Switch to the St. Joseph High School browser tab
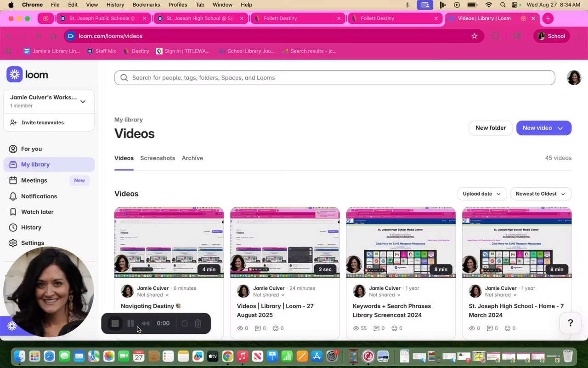The height and width of the screenshot is (368, 588). pos(201,18)
